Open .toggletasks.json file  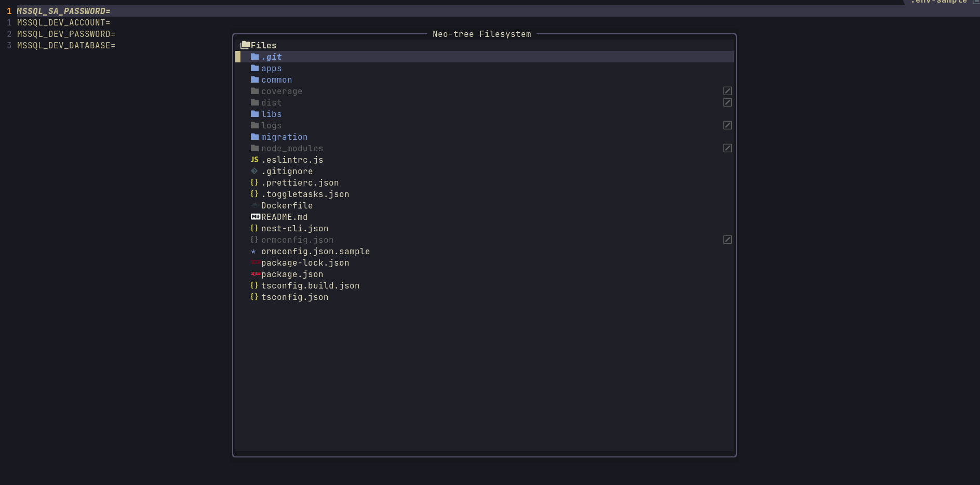(305, 194)
